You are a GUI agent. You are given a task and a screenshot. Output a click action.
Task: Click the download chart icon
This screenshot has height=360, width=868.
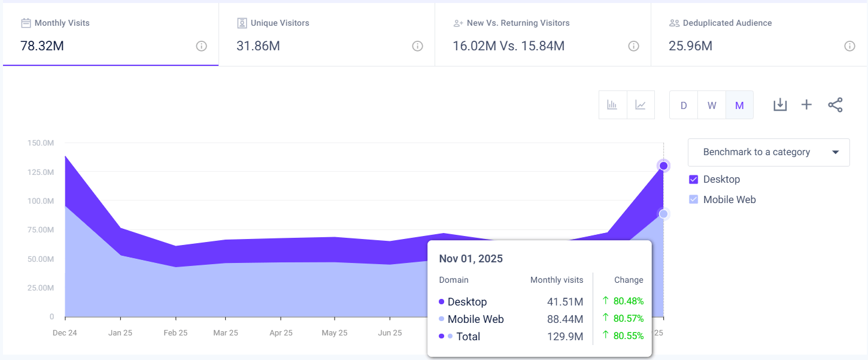click(x=779, y=104)
